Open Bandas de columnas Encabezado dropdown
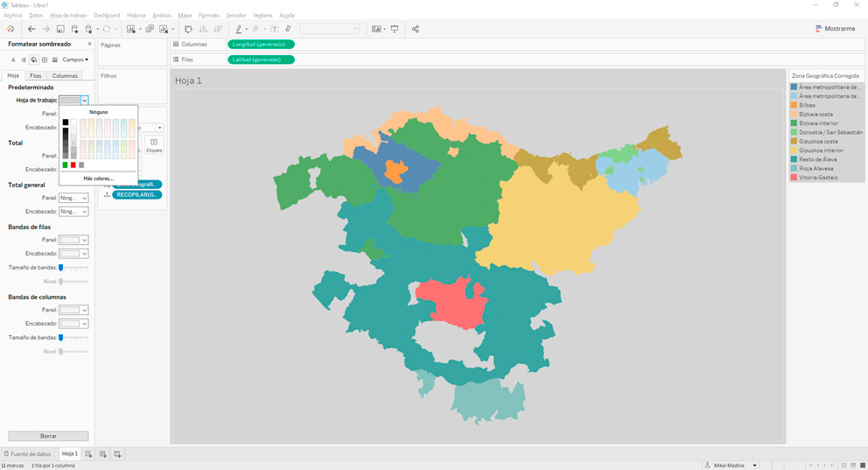Viewport: 868px width, 470px height. 73,323
